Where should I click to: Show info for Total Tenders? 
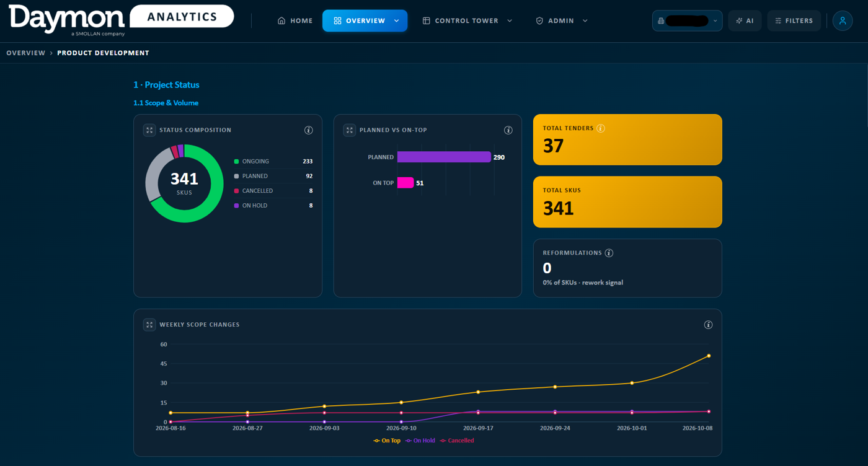pyautogui.click(x=601, y=128)
